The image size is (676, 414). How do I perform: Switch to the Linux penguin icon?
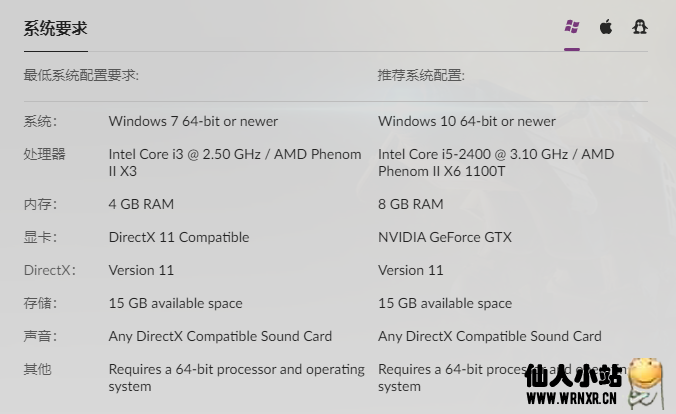(640, 27)
